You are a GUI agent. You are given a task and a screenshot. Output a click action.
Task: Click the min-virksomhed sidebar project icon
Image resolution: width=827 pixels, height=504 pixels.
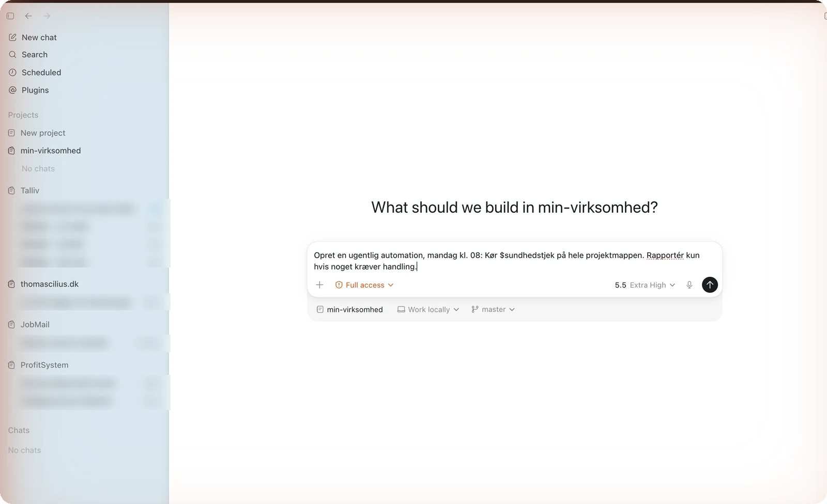(x=11, y=151)
